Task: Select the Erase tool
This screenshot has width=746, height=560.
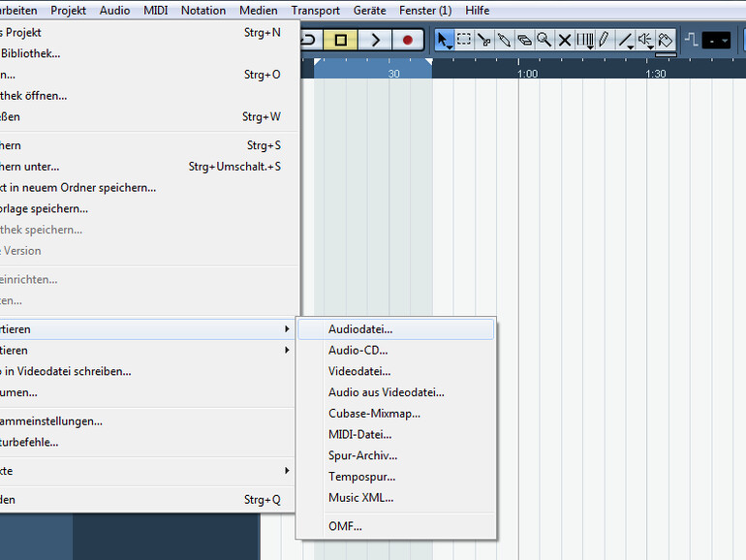Action: pos(524,40)
